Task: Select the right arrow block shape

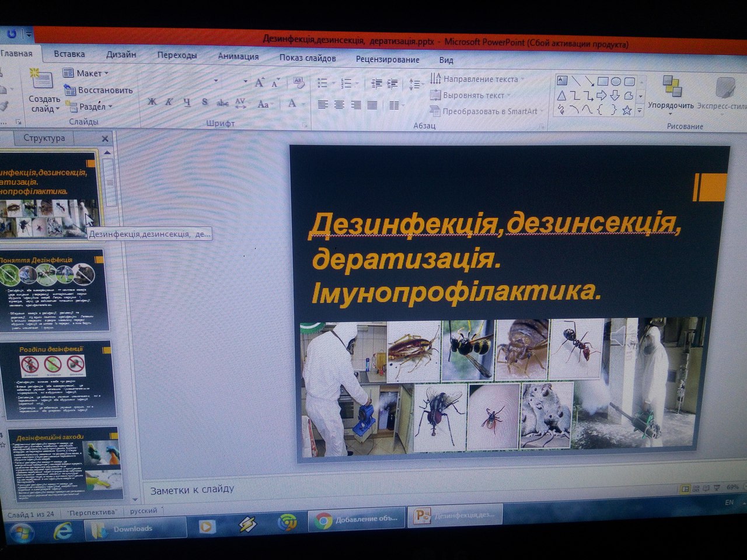Action: pos(602,96)
